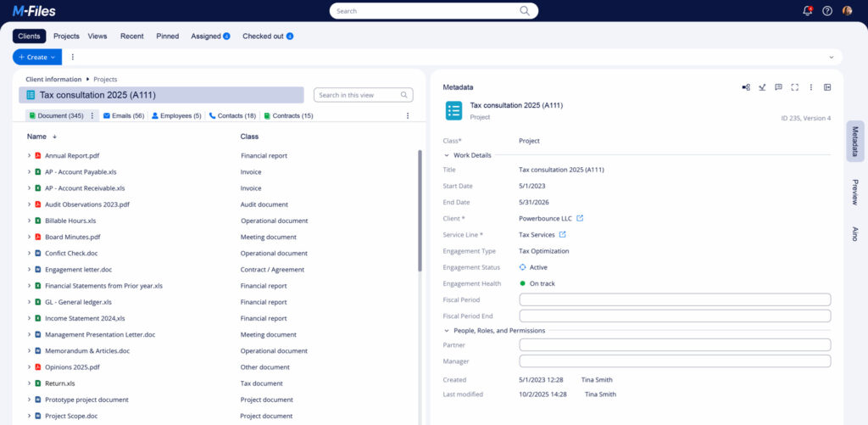This screenshot has width=868, height=425.
Task: Click the Fiscal Period input field
Action: click(675, 299)
